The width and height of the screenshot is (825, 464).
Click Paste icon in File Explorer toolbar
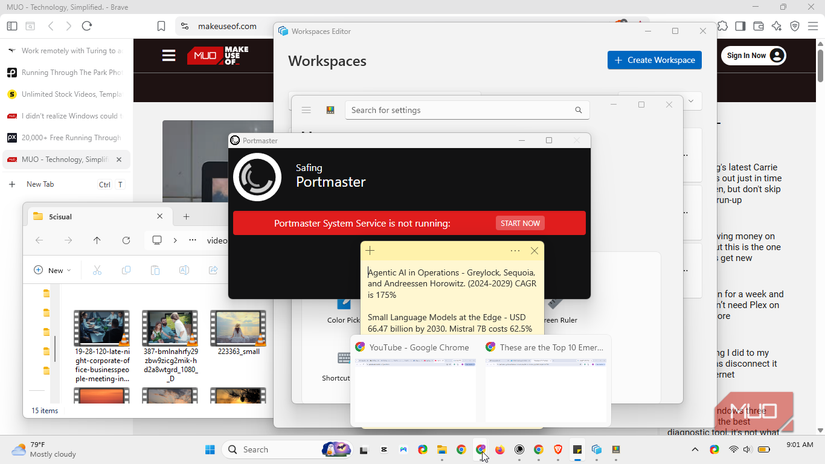[155, 270]
